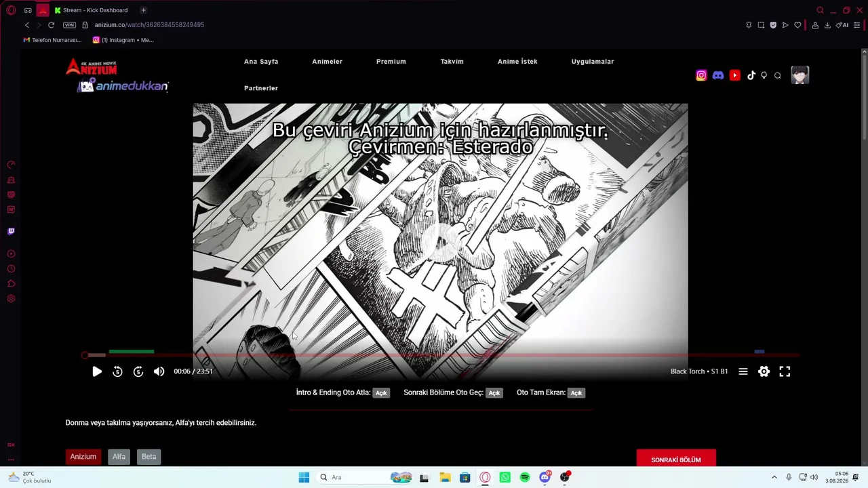This screenshot has width=868, height=488.
Task: Skip forward five seconds in video
Action: [138, 371]
